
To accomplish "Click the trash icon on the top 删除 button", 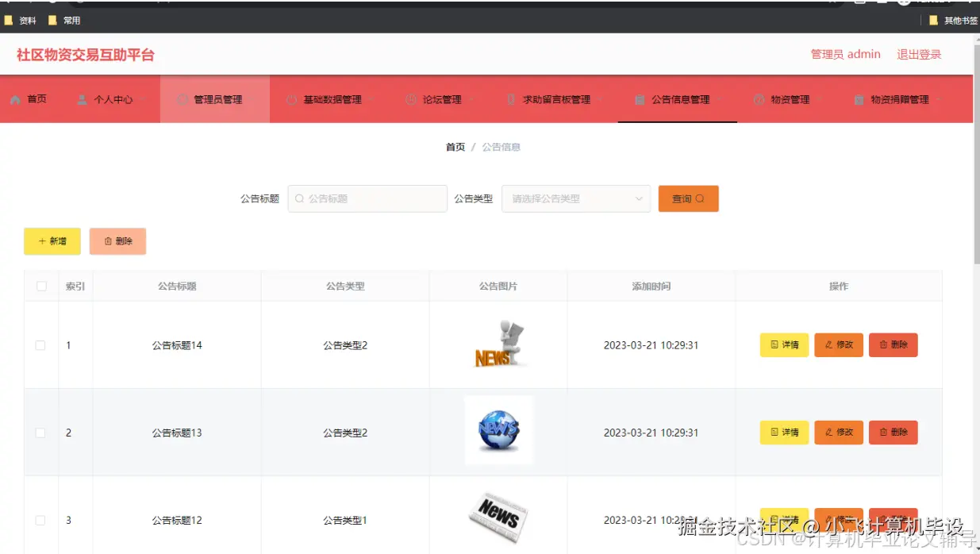I will pyautogui.click(x=108, y=241).
